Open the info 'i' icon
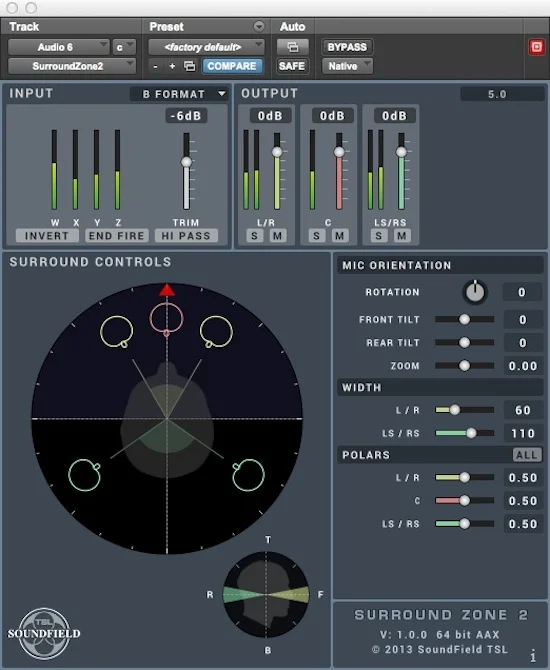The height and width of the screenshot is (670, 550). (532, 655)
